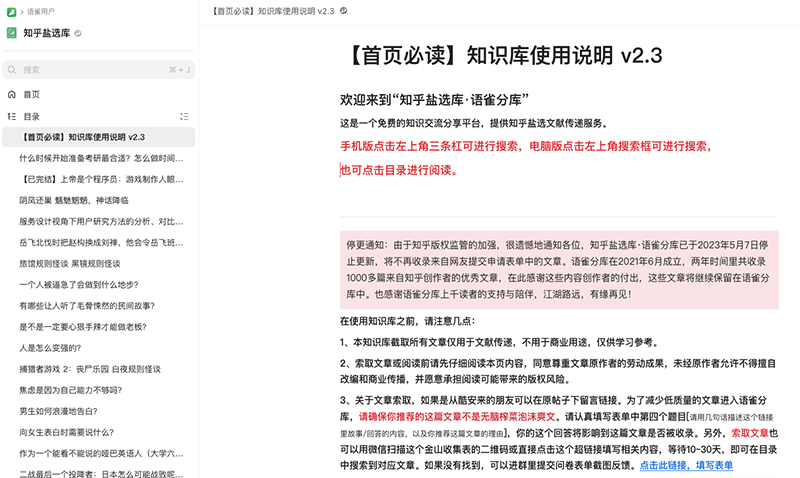
Task: Click the public-visibility icon after header title
Action: coord(344,11)
